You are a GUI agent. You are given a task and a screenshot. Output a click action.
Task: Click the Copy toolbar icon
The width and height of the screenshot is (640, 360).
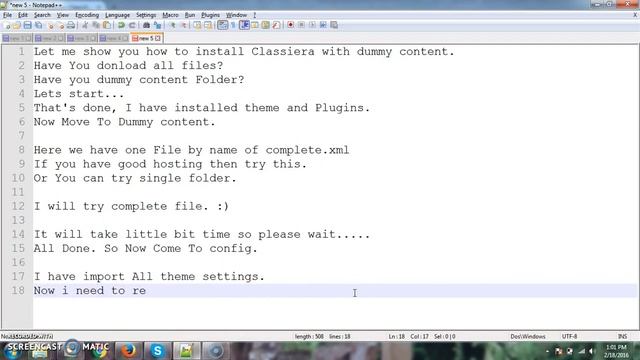(96, 25)
